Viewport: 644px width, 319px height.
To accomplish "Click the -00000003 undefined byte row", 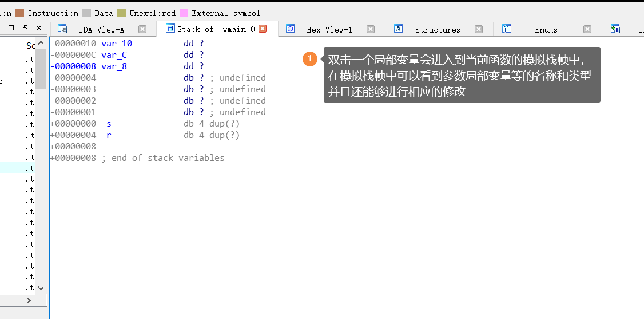I will [158, 89].
